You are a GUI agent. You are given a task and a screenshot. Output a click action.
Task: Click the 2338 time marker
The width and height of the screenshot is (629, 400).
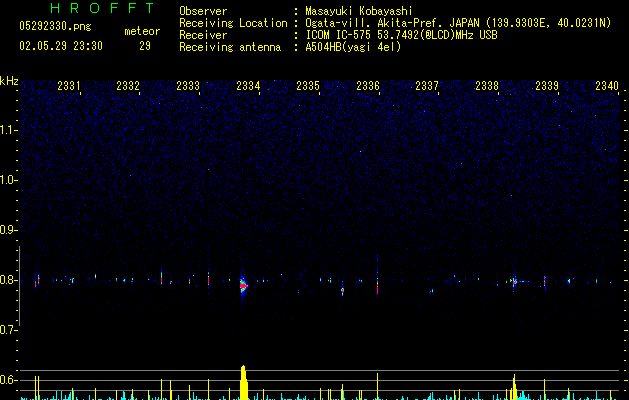point(487,86)
